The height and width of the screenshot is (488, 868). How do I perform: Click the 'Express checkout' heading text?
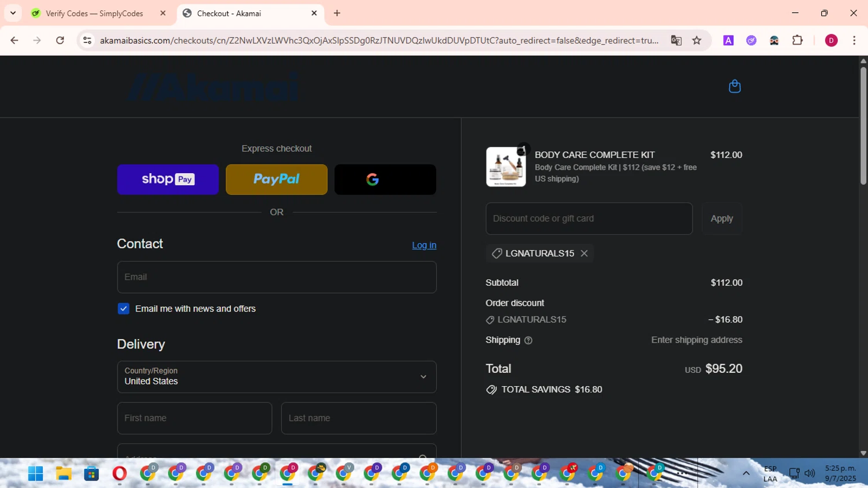coord(277,149)
